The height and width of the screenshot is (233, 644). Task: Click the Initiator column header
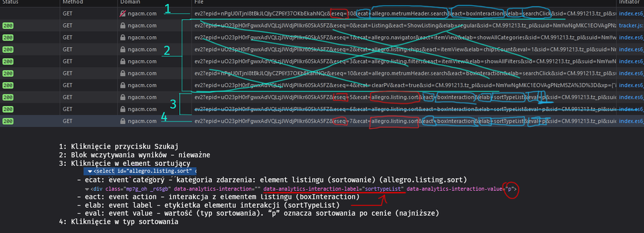tap(630, 3)
